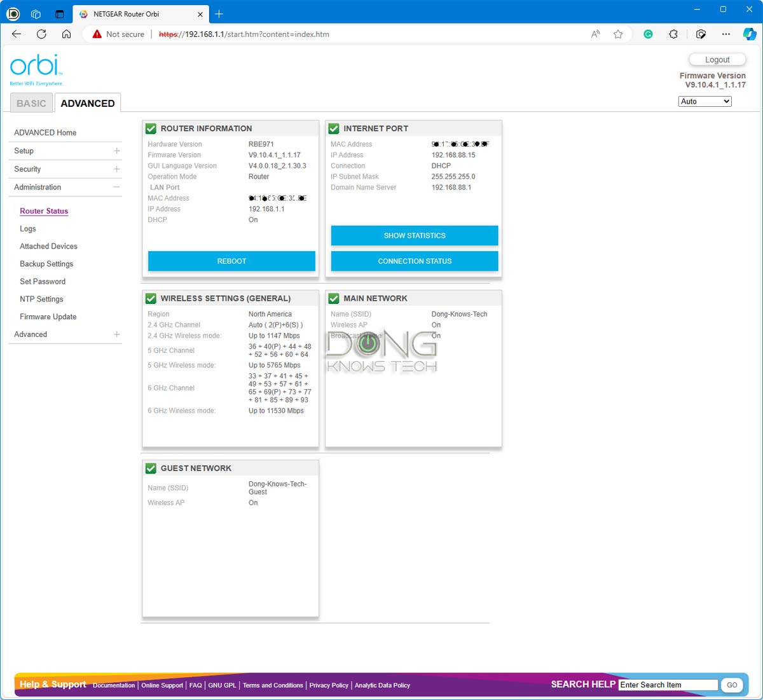
Task: Open NTP Settings page
Action: tap(41, 299)
